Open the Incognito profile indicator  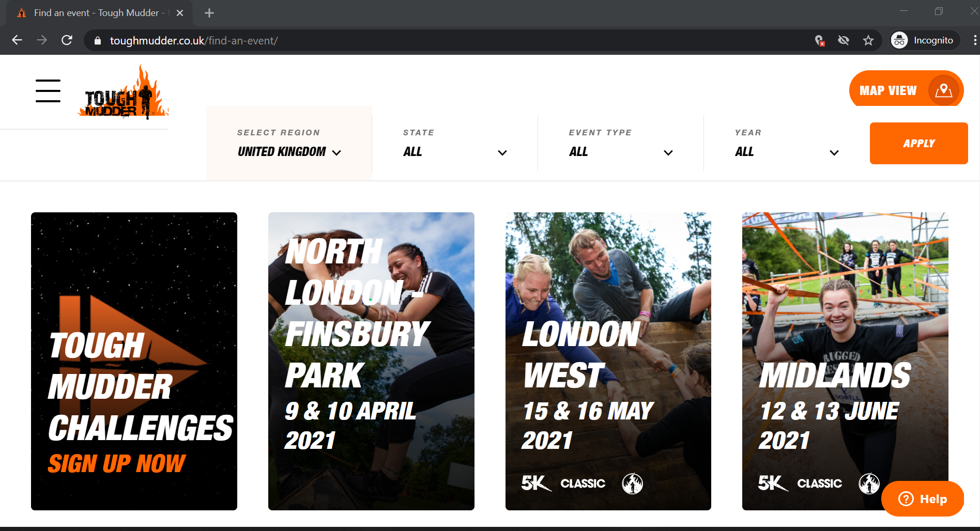pos(924,40)
